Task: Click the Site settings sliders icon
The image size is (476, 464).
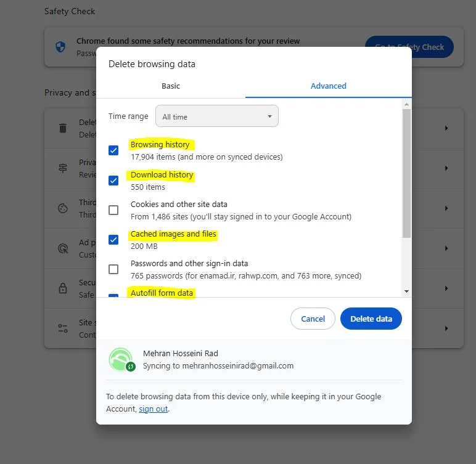Action: [63, 328]
